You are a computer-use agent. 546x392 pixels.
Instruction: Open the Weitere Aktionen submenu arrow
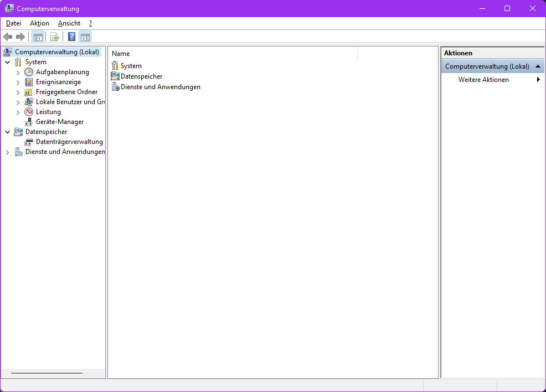coord(538,79)
